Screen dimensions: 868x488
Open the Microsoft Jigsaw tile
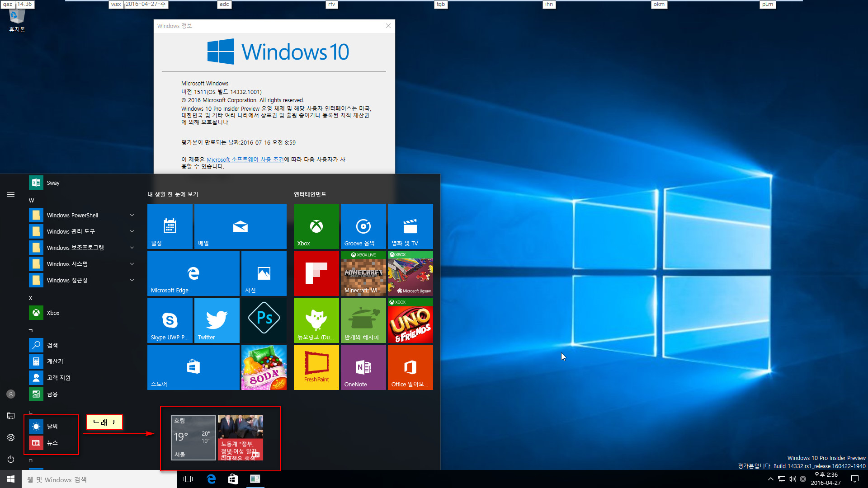point(410,273)
